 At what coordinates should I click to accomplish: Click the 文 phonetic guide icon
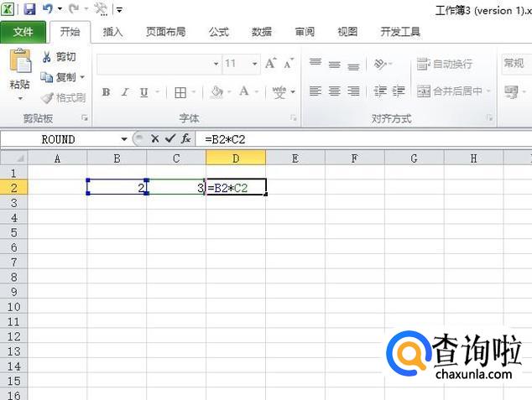click(x=279, y=92)
